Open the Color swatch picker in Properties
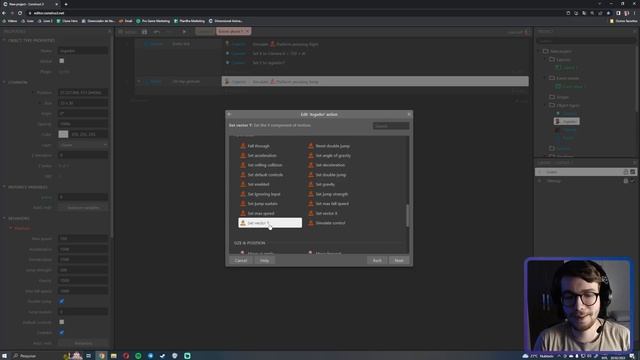Image resolution: width=640 pixels, height=360 pixels. coord(63,134)
